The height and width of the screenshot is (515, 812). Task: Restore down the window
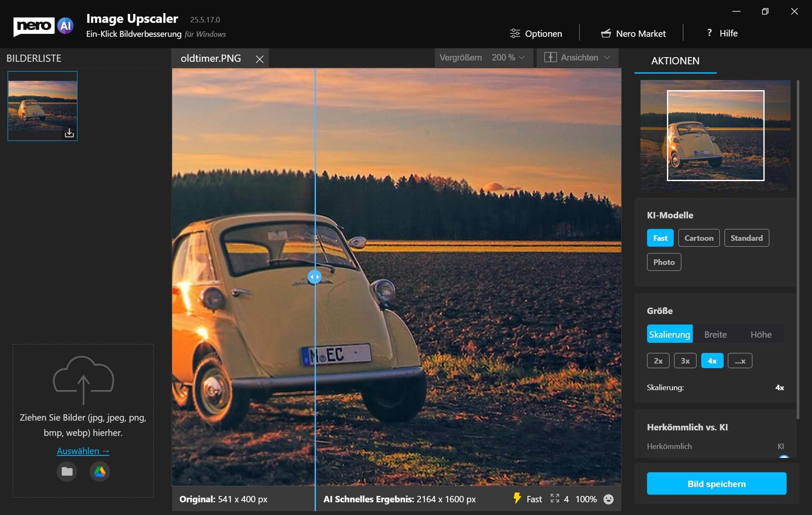pos(765,11)
